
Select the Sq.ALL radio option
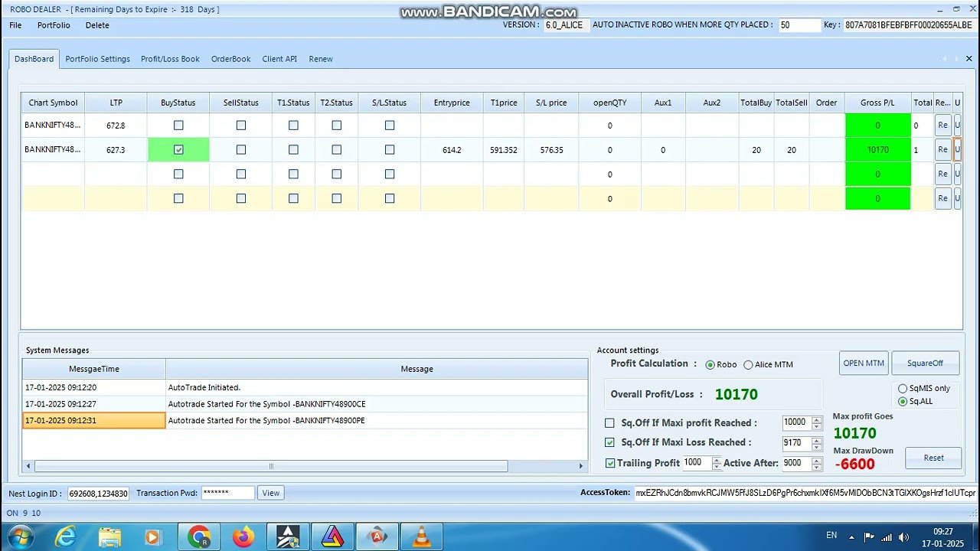(x=903, y=401)
